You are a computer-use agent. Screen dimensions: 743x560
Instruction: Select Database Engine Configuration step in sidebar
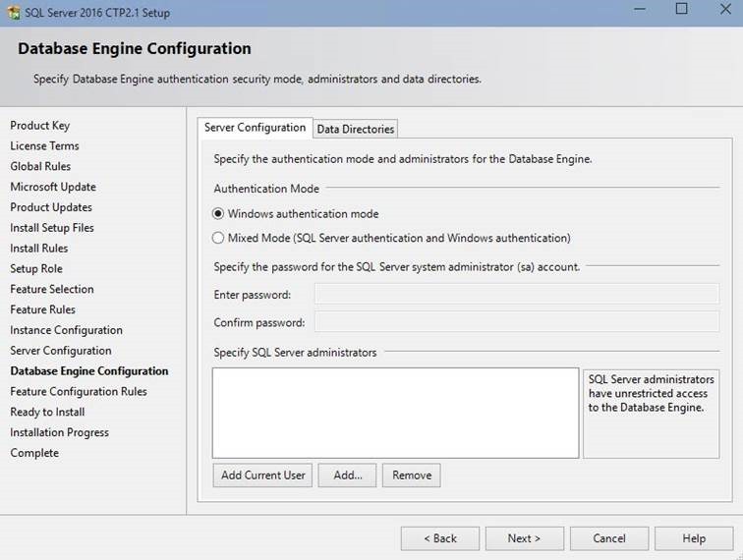pos(89,371)
